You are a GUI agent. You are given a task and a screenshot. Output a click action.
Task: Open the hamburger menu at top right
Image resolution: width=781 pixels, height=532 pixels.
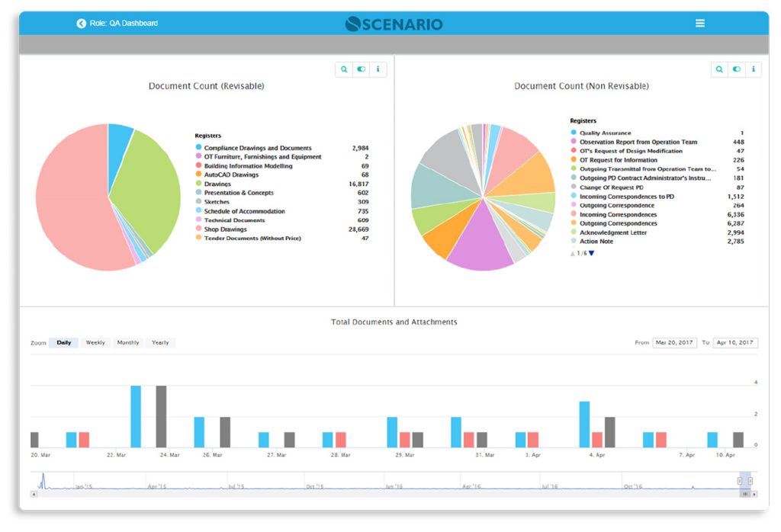[x=700, y=23]
